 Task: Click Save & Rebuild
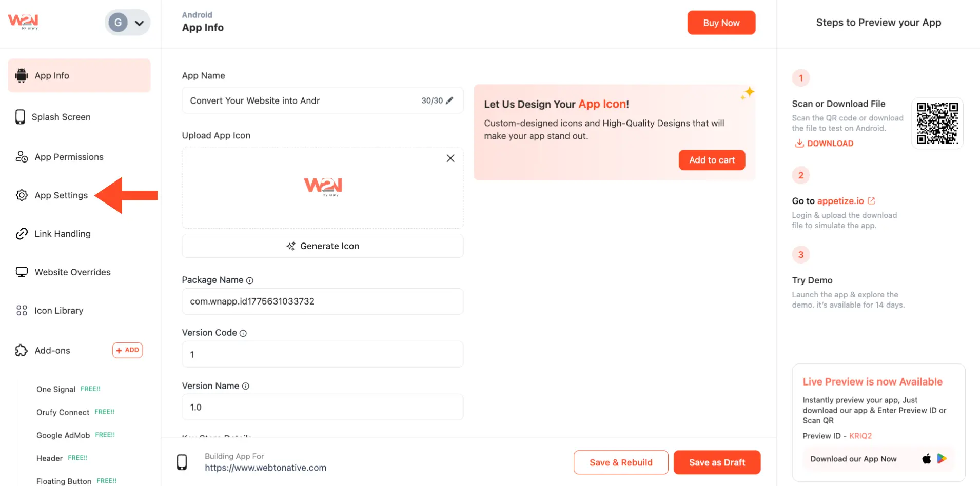tap(621, 462)
